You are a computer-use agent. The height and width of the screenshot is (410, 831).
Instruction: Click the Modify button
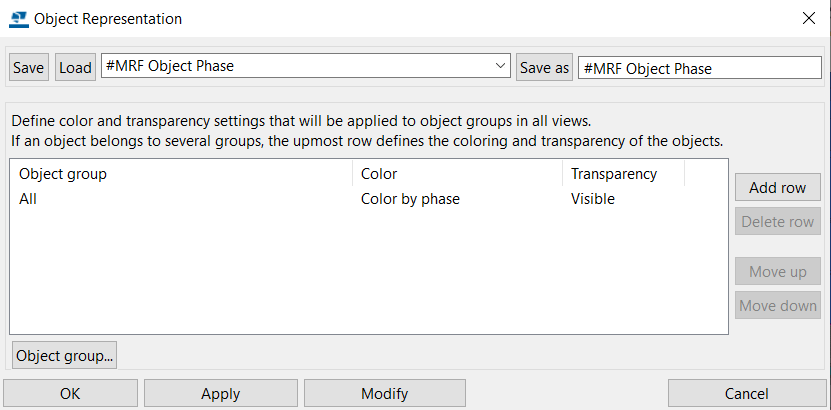click(x=385, y=394)
